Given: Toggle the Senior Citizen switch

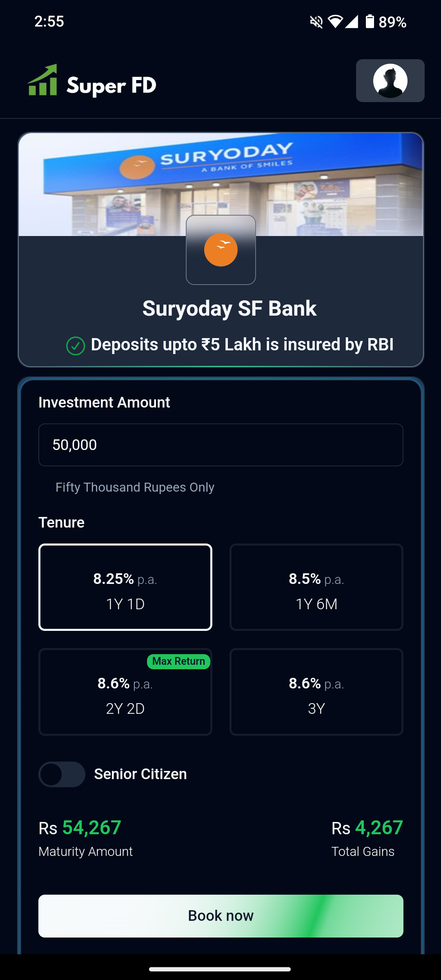Looking at the screenshot, I should [62, 774].
